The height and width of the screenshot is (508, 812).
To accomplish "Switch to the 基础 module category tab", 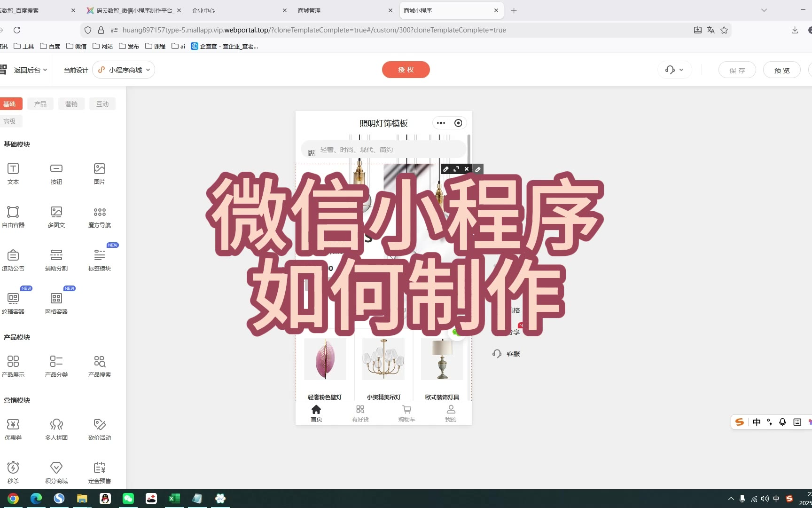I will [9, 104].
